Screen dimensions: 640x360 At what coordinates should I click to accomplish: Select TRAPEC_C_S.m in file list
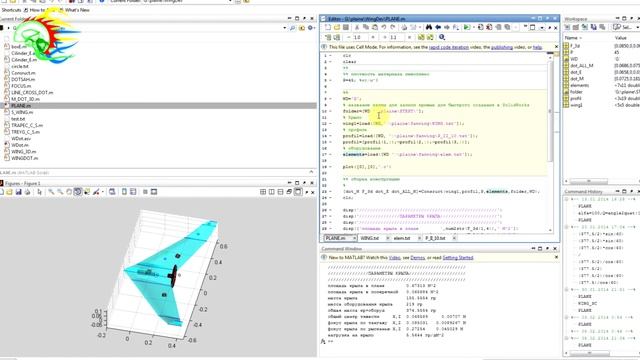[x=27, y=125]
